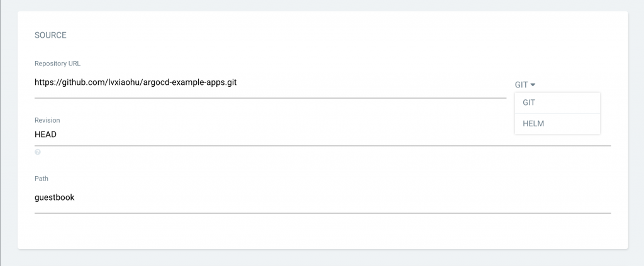Click the Path field label
Image resolution: width=644 pixels, height=266 pixels.
[x=42, y=179]
